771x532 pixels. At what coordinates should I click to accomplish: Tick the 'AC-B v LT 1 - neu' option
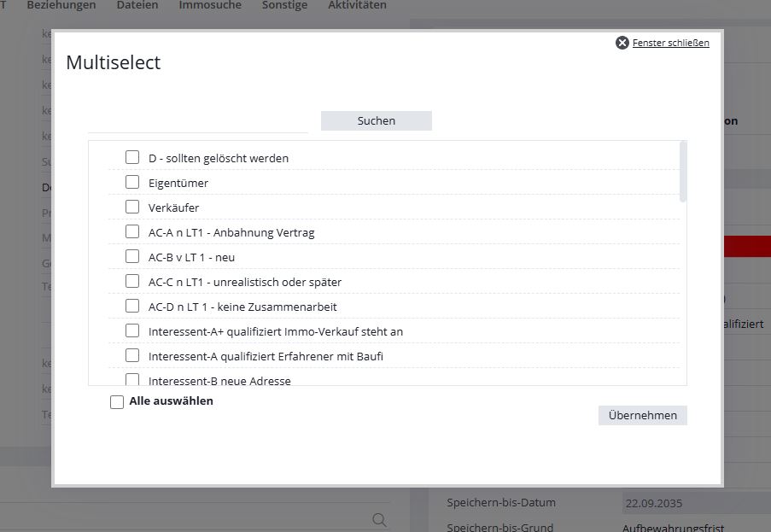[x=132, y=256]
